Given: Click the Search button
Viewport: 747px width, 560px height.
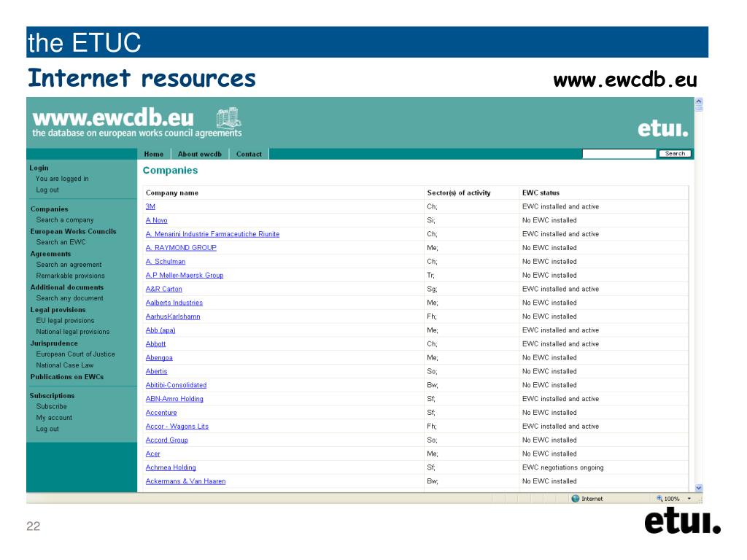Looking at the screenshot, I should coord(675,153).
